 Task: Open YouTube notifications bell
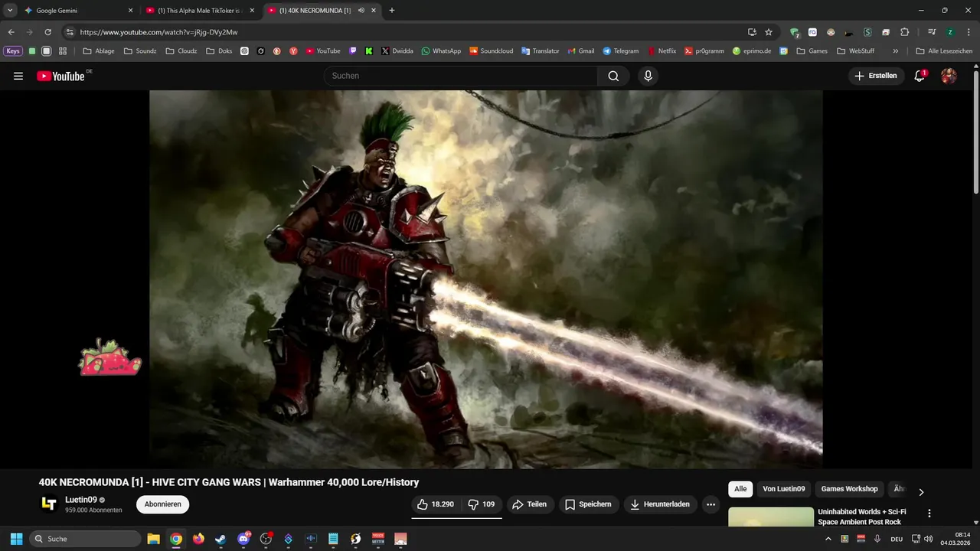[x=920, y=76]
